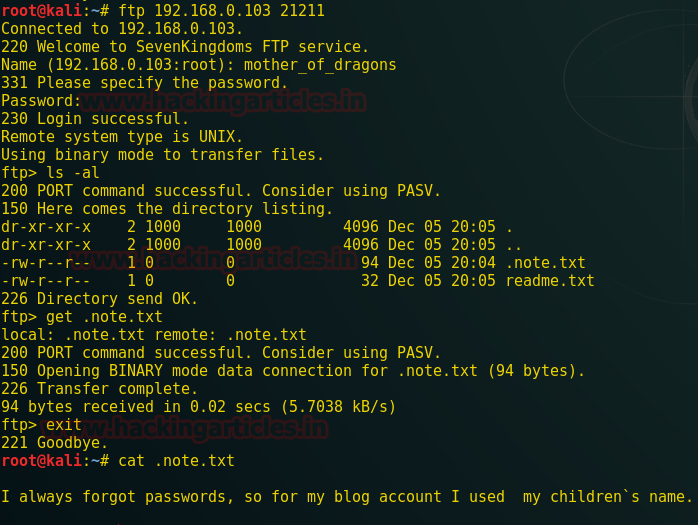Click the 'Password:' prompt text
The width and height of the screenshot is (698, 525).
[41, 100]
